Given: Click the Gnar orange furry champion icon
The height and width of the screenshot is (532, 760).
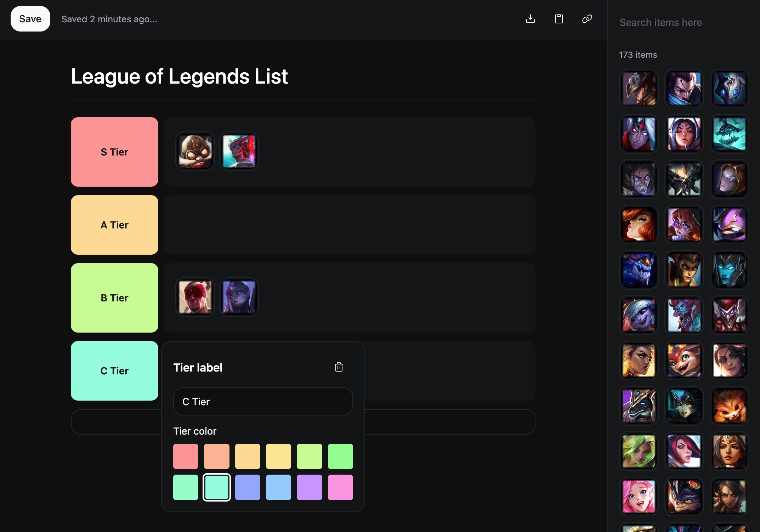Looking at the screenshot, I should pos(729,406).
